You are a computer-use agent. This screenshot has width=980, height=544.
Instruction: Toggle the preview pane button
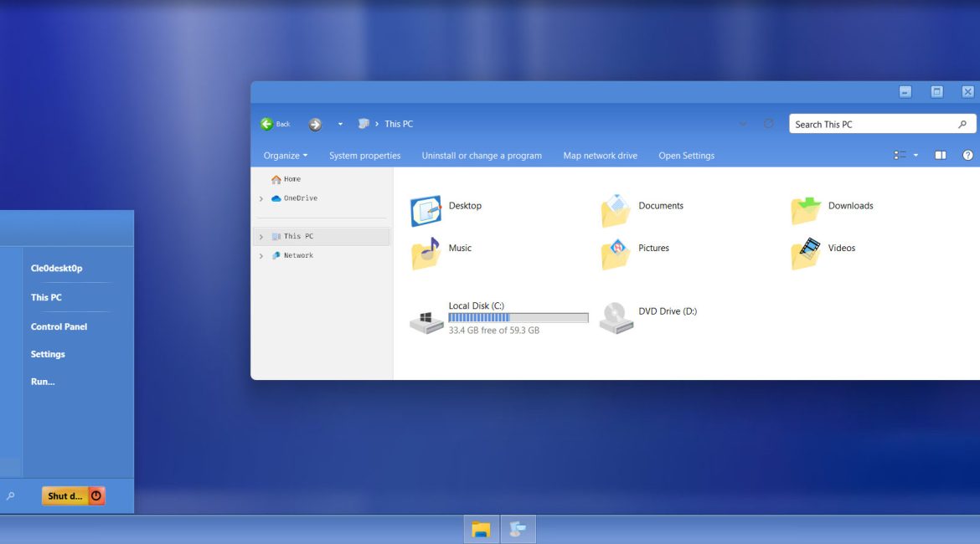coord(941,156)
